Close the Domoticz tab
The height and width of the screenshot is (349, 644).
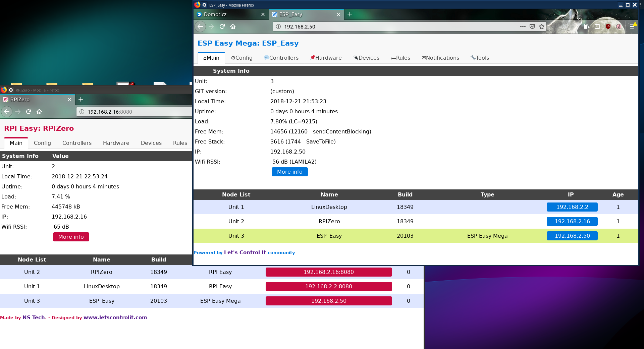263,14
